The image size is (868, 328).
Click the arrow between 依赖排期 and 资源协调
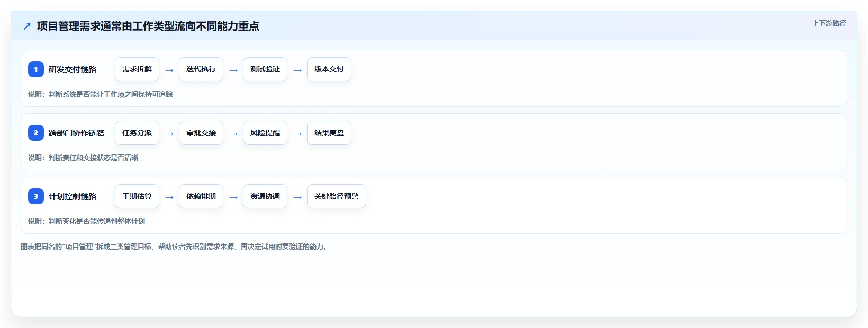pos(233,197)
